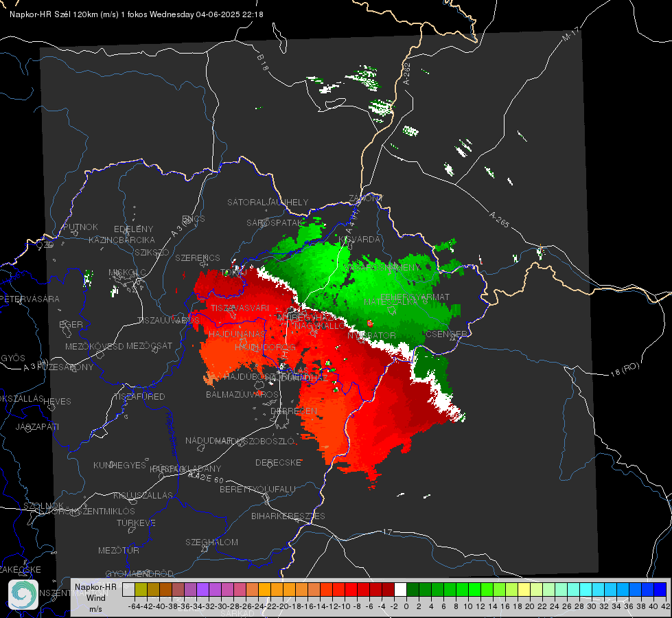Select the NAGYKÁLLÓ label
The image size is (672, 618).
pos(319,326)
